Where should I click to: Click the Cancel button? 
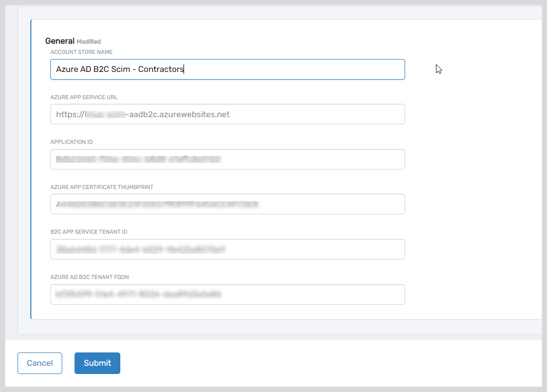click(x=40, y=363)
